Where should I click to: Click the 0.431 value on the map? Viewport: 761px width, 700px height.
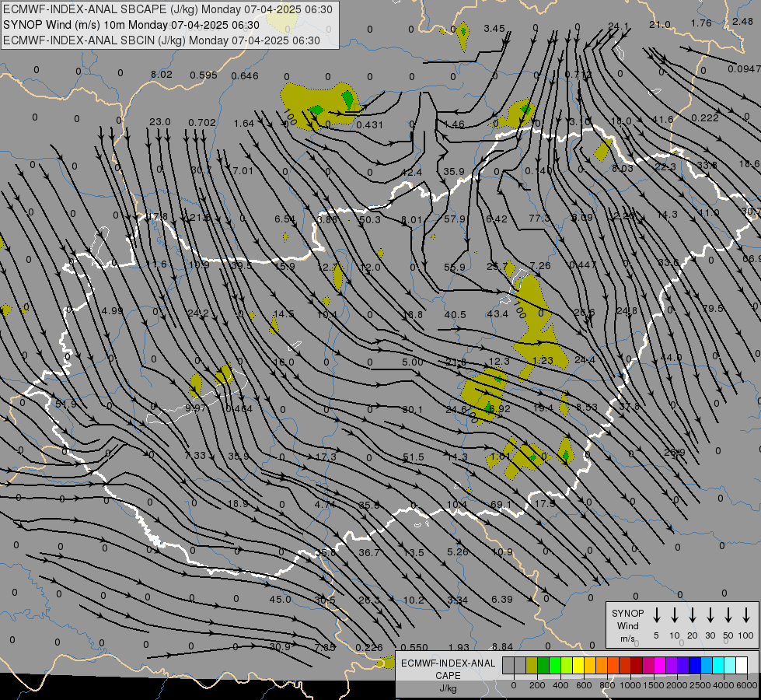[x=369, y=125]
